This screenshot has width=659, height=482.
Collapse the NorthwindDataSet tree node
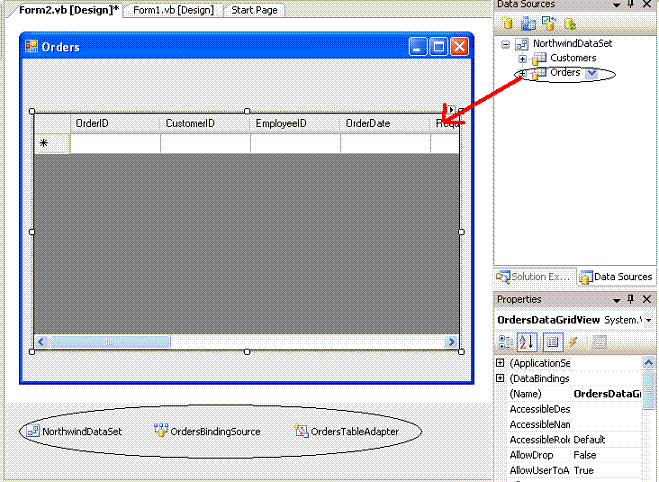coord(506,44)
